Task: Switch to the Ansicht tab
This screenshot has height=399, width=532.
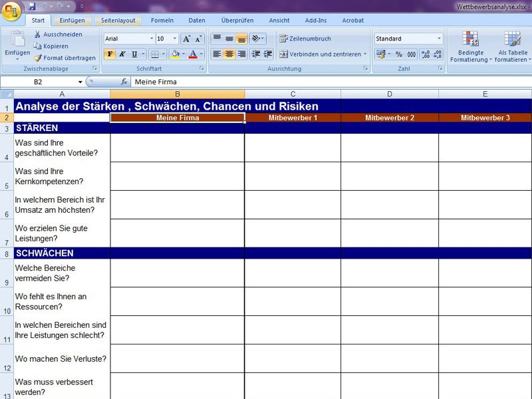Action: 279,21
